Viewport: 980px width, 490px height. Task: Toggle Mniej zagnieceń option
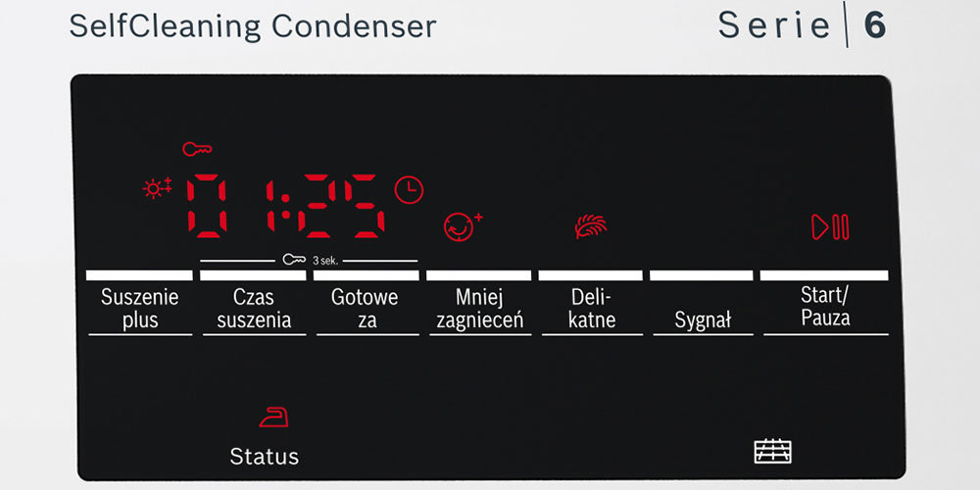click(479, 309)
